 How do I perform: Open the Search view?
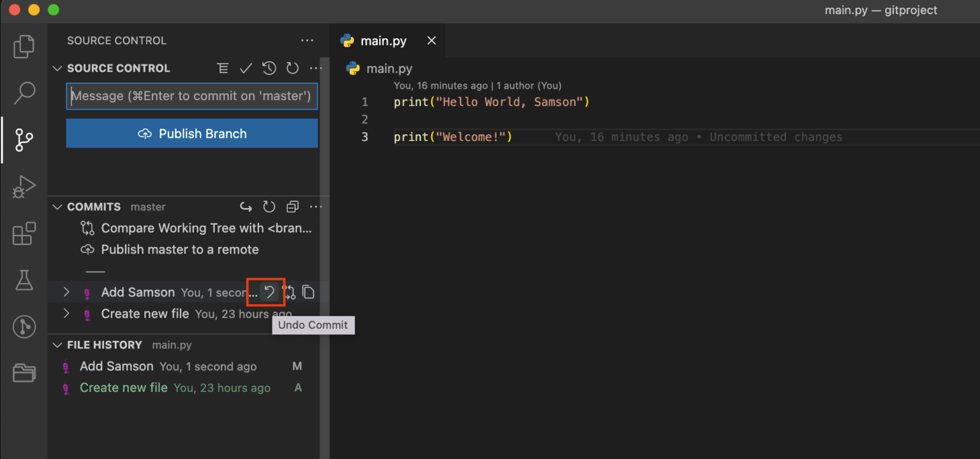24,93
